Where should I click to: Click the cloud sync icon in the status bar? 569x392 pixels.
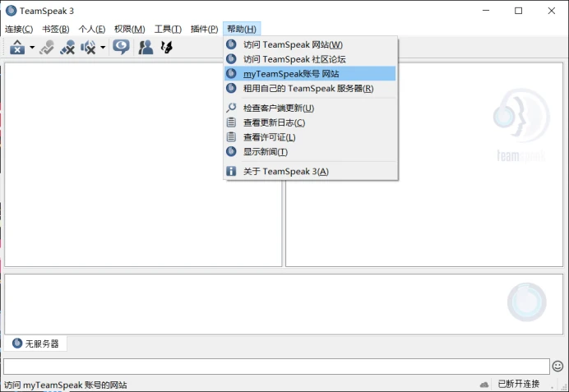click(x=484, y=385)
